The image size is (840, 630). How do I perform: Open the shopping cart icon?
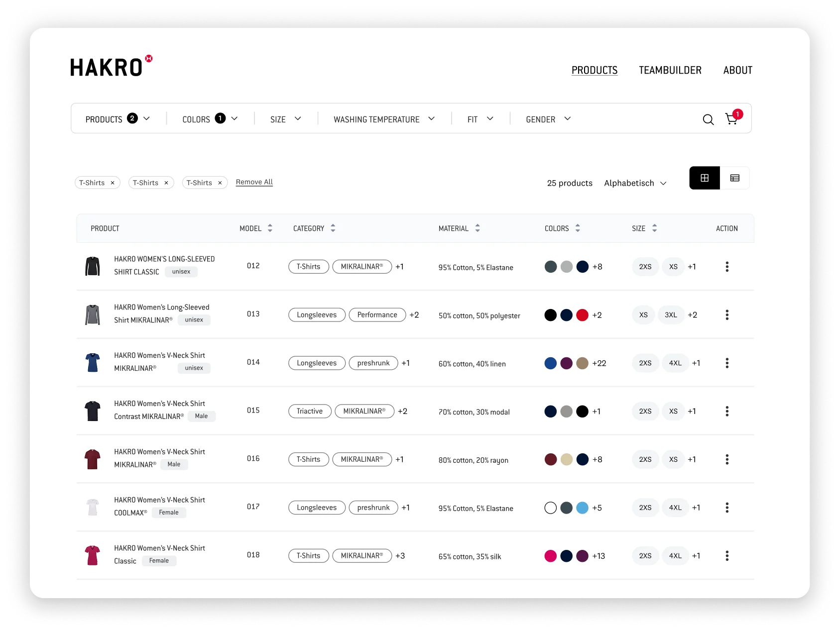[731, 119]
